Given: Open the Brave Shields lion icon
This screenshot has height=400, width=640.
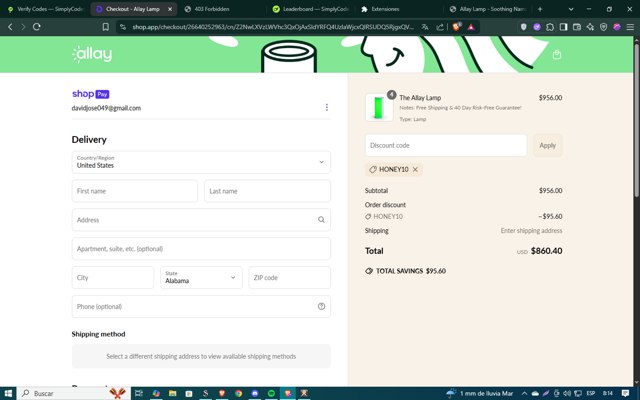Looking at the screenshot, I should coord(457,27).
